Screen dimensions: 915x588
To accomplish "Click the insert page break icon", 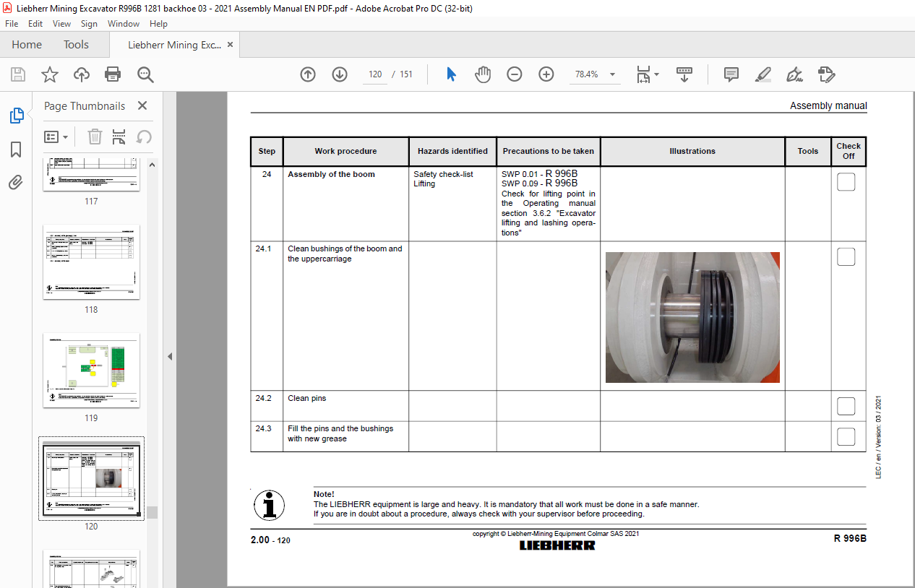I will click(119, 137).
